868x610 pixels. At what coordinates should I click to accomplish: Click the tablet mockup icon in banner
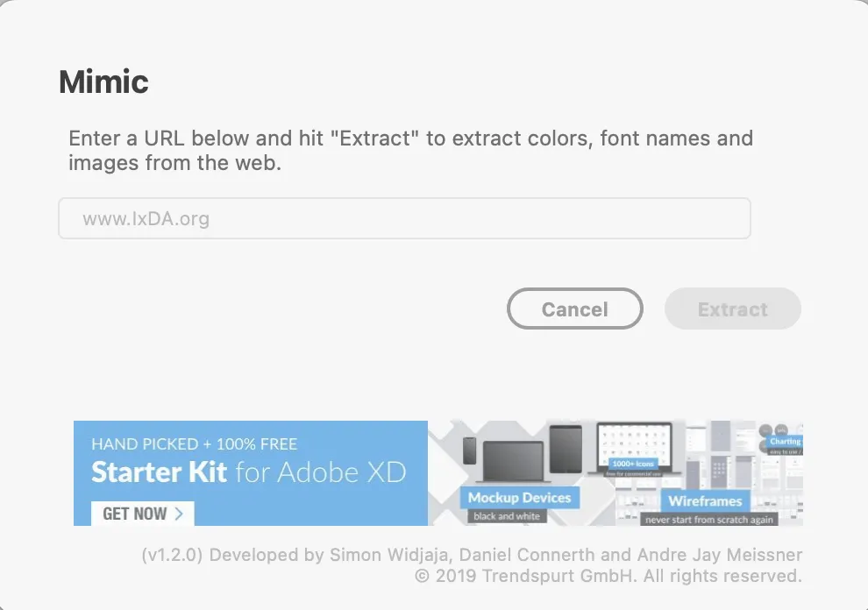[566, 449]
